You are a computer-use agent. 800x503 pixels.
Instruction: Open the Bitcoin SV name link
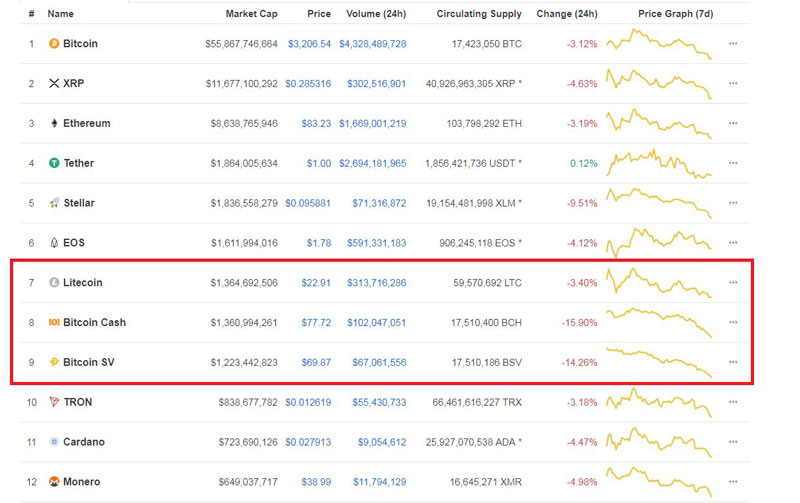(89, 362)
